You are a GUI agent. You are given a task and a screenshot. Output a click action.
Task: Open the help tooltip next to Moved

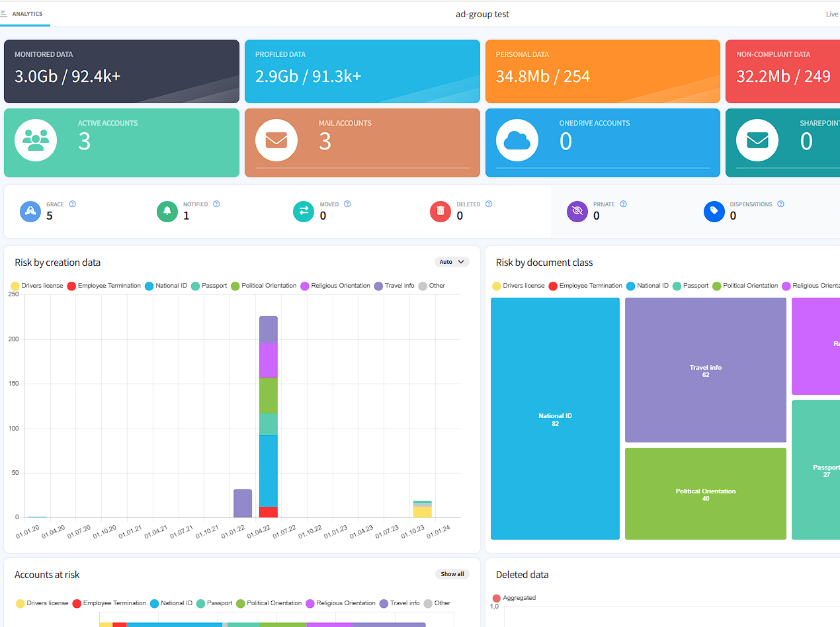point(347,204)
